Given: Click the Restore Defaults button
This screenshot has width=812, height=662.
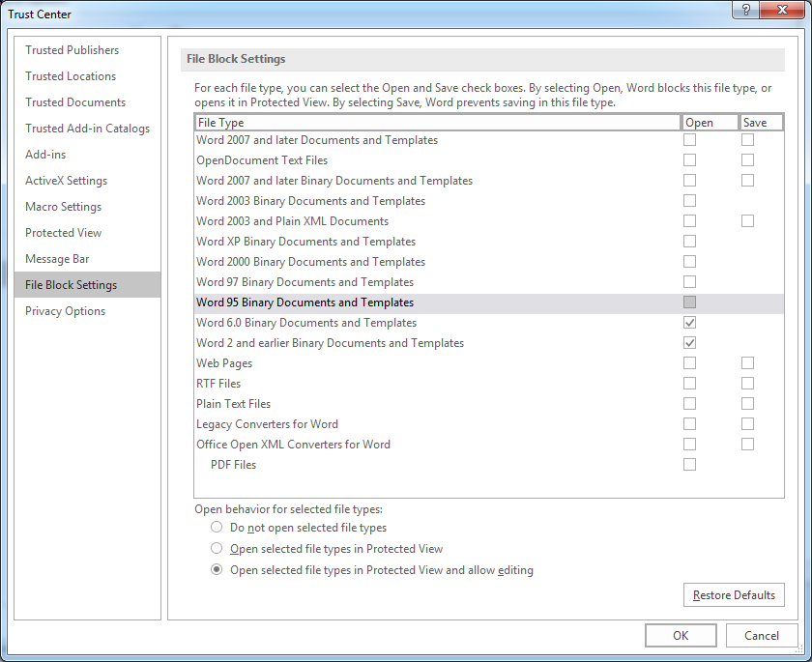Looking at the screenshot, I should 734,595.
